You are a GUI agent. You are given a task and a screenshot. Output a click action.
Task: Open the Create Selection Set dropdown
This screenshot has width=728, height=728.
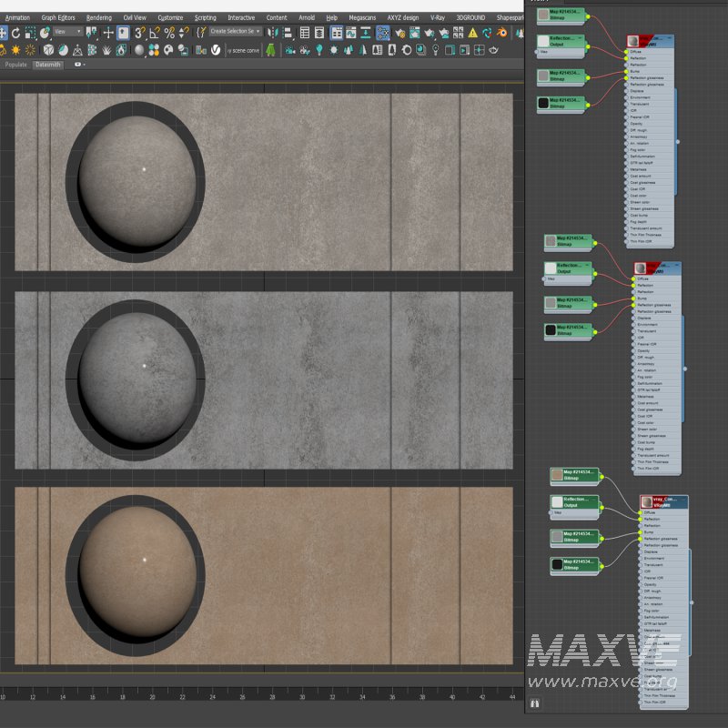(x=237, y=33)
